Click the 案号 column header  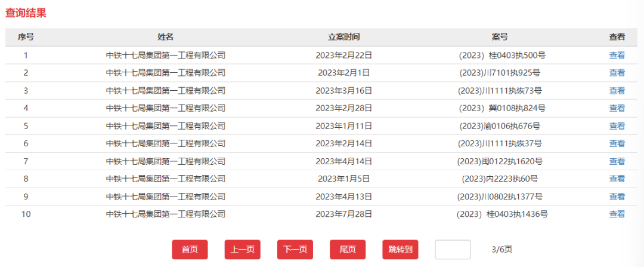(x=500, y=37)
